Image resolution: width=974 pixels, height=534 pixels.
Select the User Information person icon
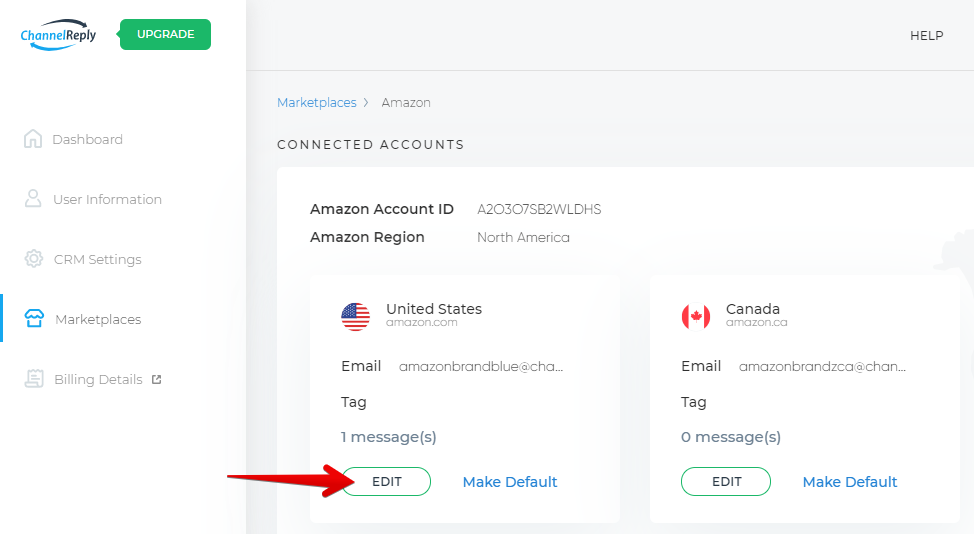click(33, 199)
